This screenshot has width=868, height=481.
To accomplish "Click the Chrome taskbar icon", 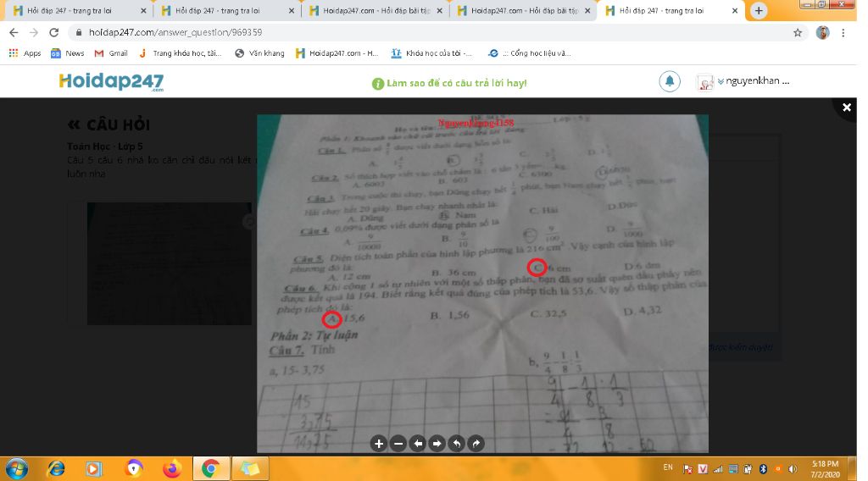I will click(211, 469).
